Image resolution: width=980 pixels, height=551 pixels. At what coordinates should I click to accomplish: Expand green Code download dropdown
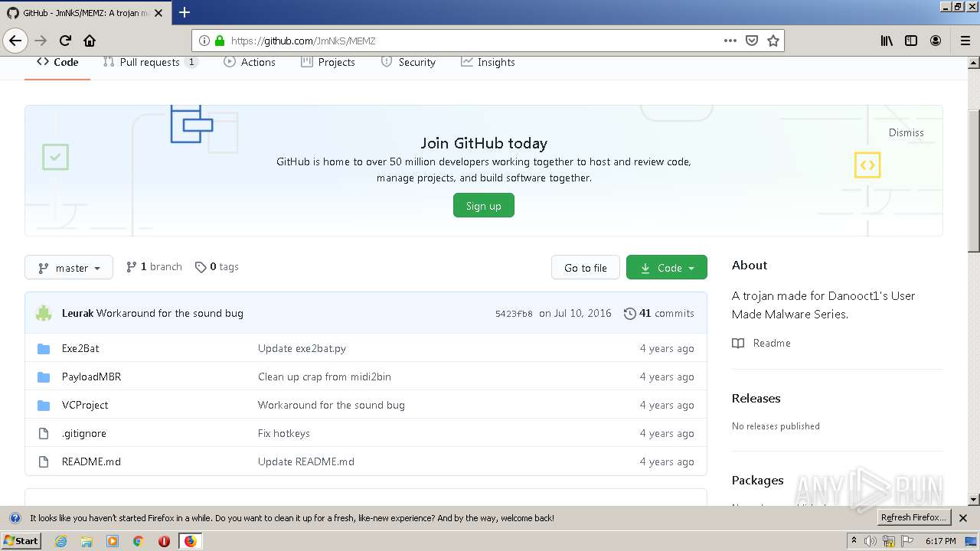click(667, 267)
